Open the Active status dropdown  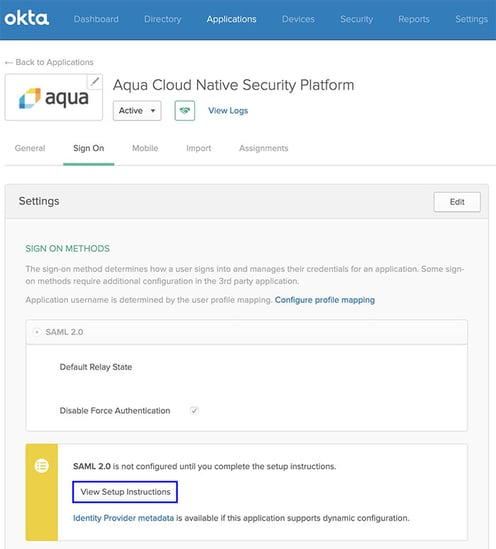(137, 111)
